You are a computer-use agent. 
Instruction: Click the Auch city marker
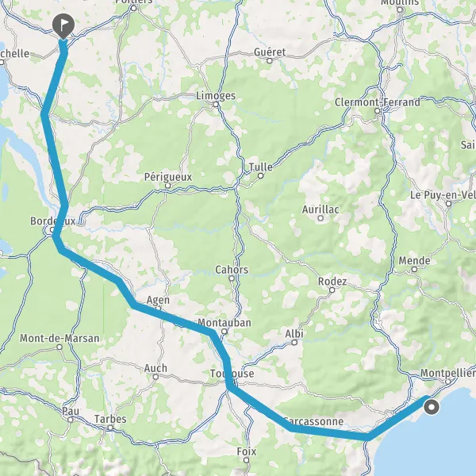click(x=155, y=377)
